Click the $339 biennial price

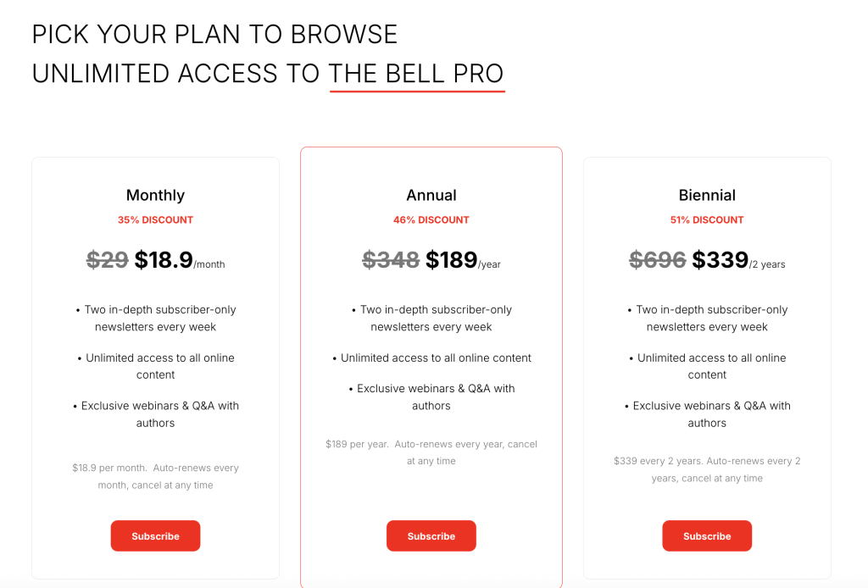720,260
